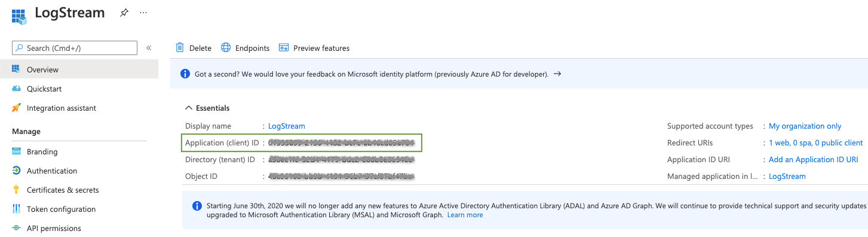
Task: Open the LogStream display name link
Action: pyautogui.click(x=287, y=126)
